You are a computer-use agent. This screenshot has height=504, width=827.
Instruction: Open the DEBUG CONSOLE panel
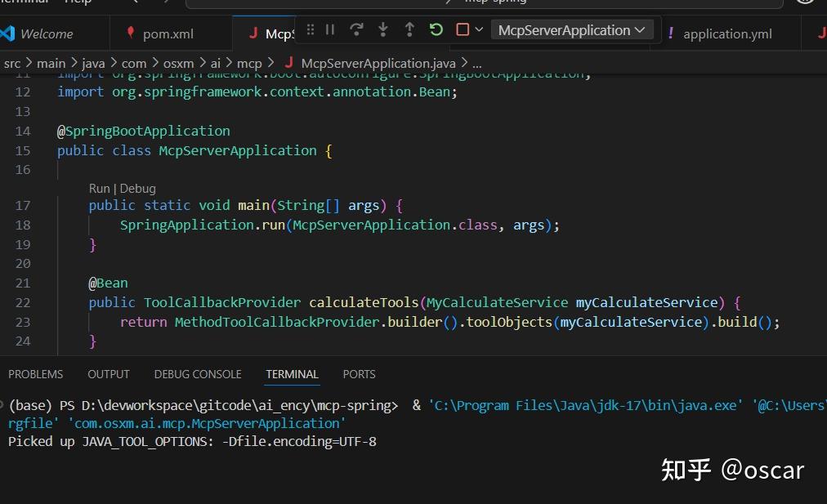point(197,374)
